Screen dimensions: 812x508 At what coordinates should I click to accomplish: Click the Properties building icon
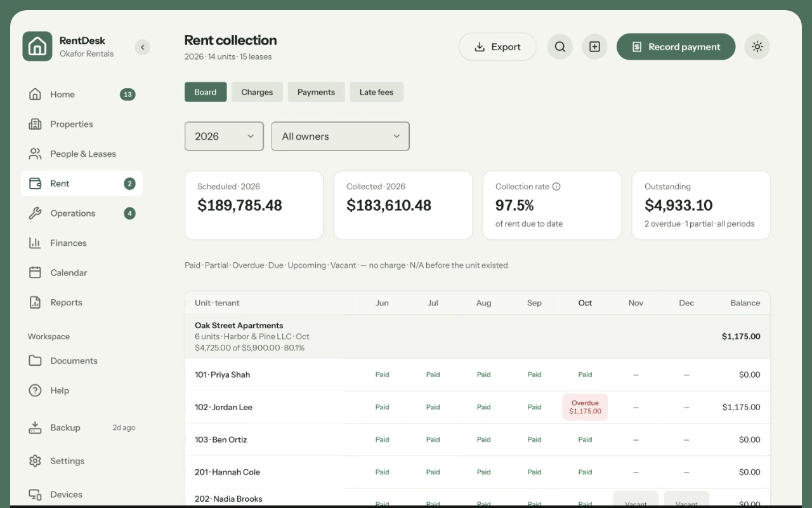36,124
